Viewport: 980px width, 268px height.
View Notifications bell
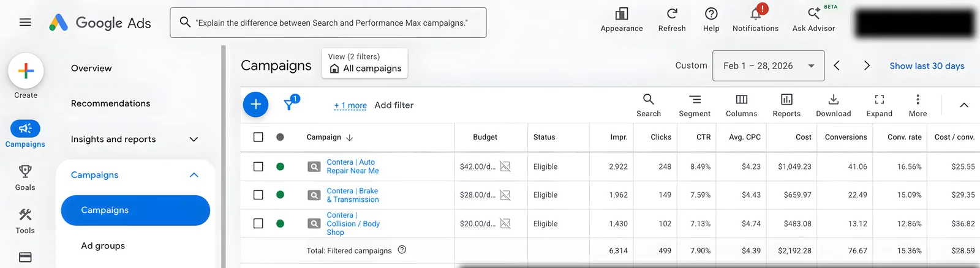[x=755, y=20]
